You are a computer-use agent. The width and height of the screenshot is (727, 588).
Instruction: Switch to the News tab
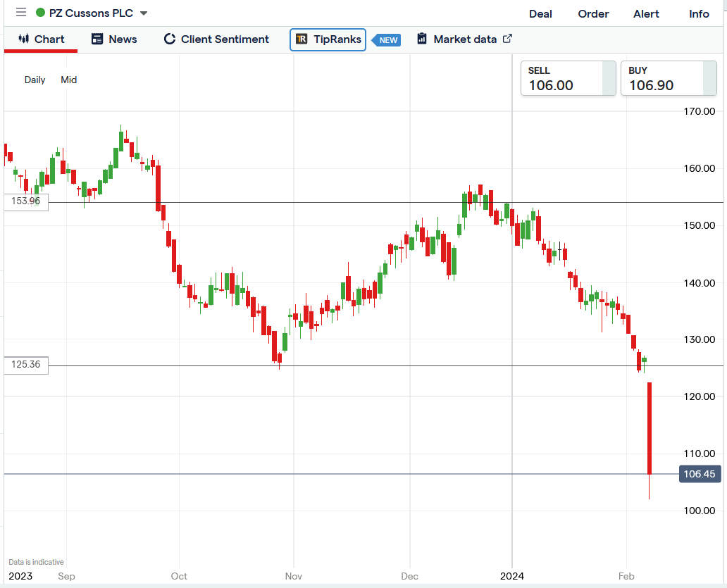point(114,39)
